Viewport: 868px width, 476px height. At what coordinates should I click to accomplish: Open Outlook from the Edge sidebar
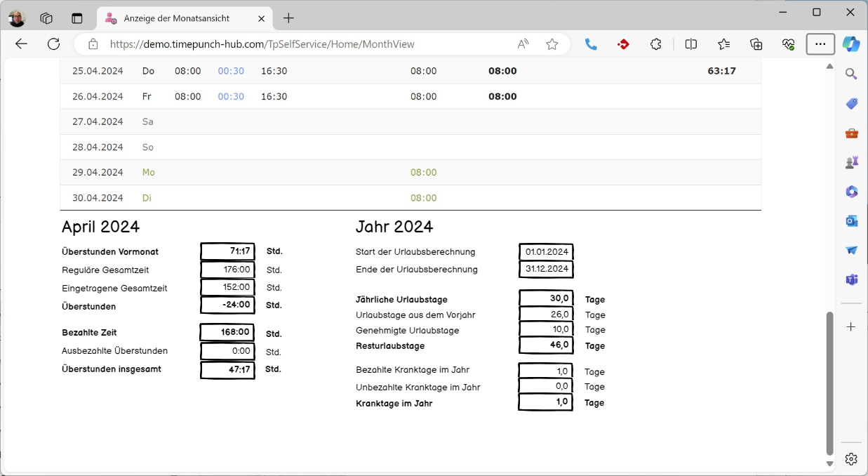(x=851, y=221)
